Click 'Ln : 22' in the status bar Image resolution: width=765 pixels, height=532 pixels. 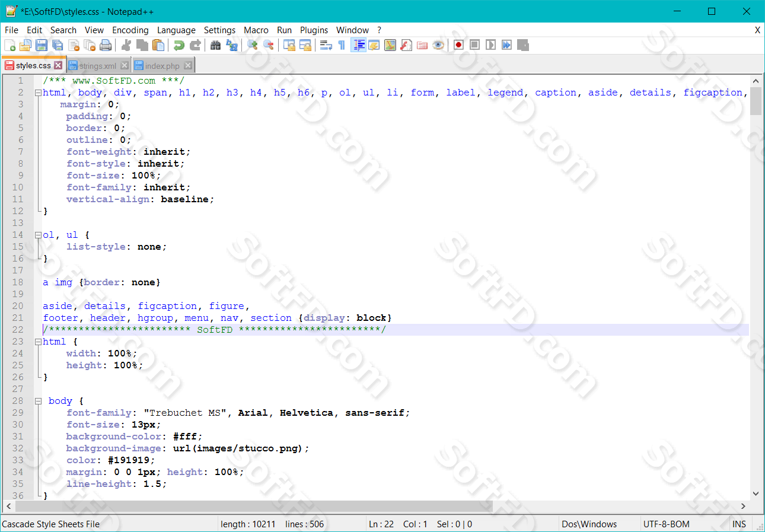[383, 524]
